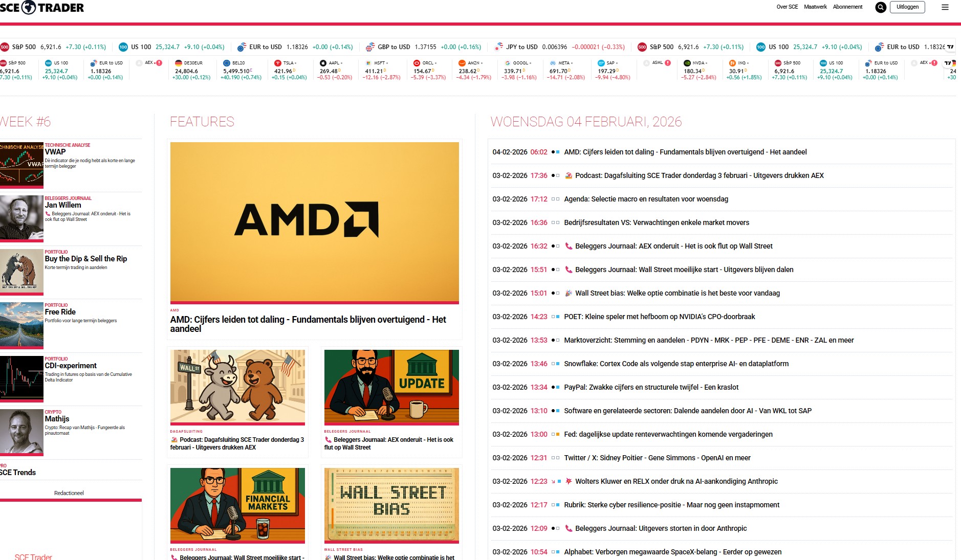
Task: Open the hamburger navigation menu
Action: 944,7
